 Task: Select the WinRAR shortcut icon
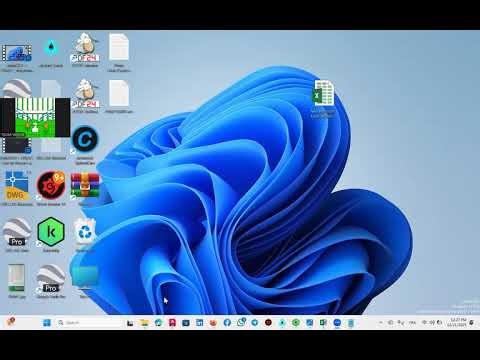[x=85, y=185]
